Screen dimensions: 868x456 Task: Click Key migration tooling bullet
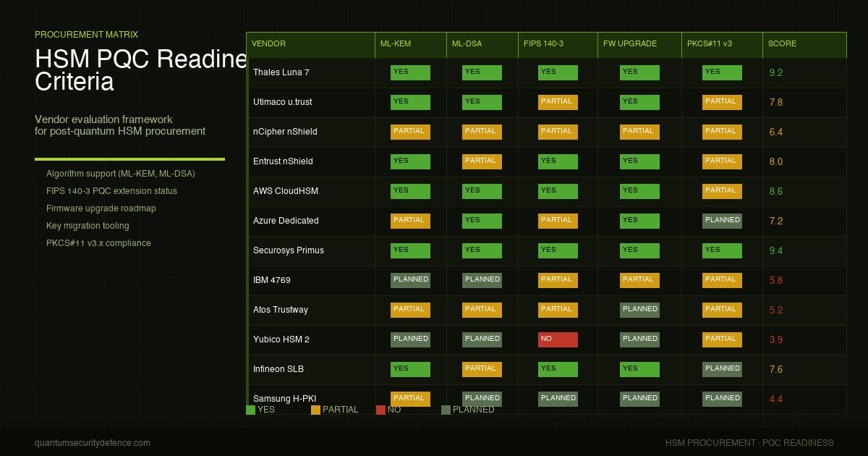tap(88, 226)
